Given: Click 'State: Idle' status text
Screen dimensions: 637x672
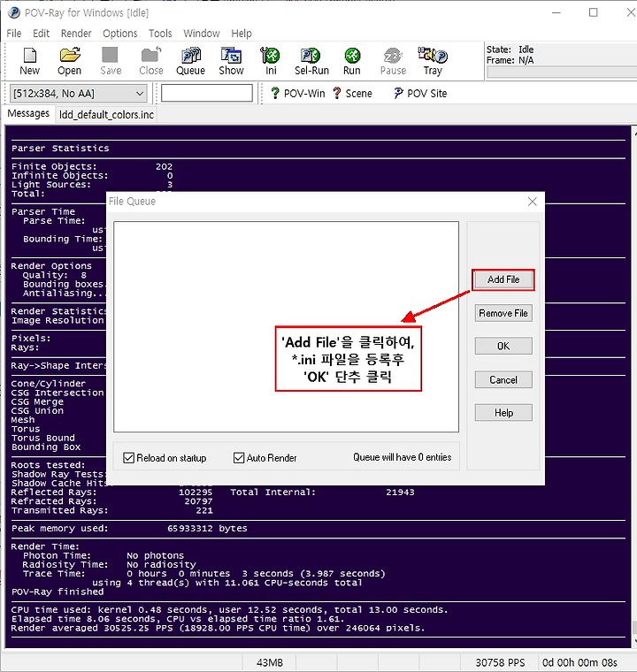Looking at the screenshot, I should point(510,50).
